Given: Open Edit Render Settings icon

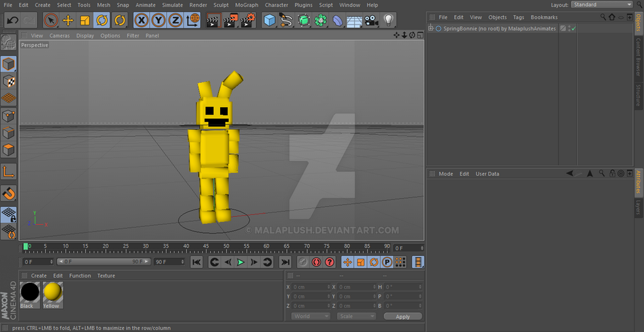Looking at the screenshot, I should pyautogui.click(x=248, y=19).
